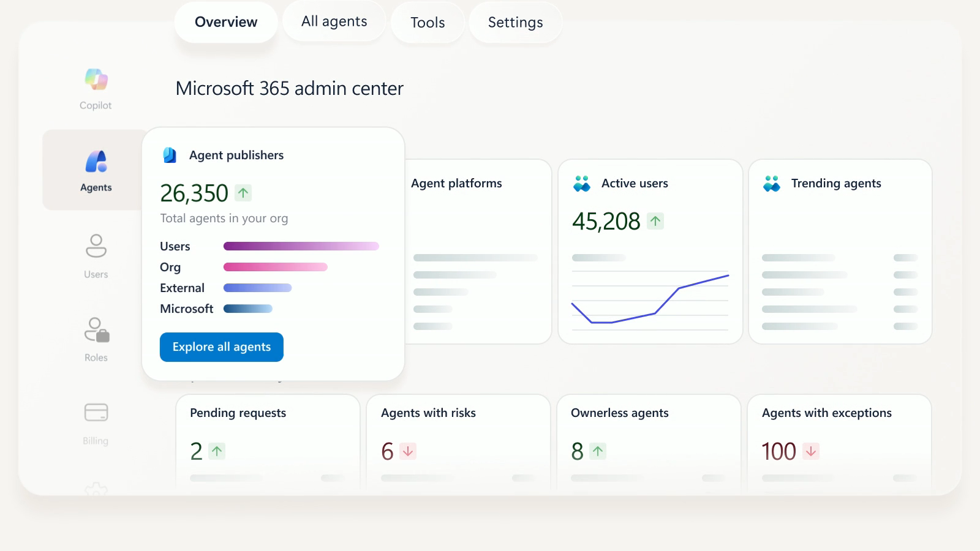Screen dimensions: 980x551
Task: Click the Active users people icon
Action: (x=583, y=182)
